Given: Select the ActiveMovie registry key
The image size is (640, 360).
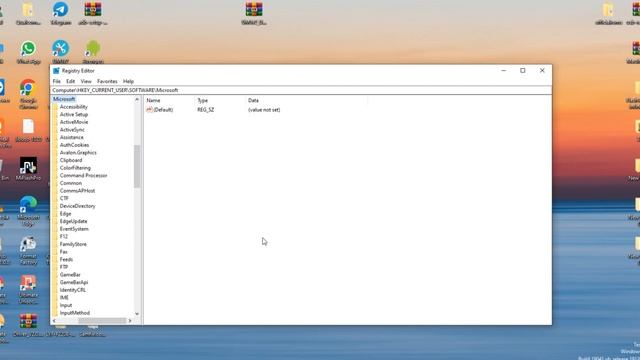Looking at the screenshot, I should (73, 122).
